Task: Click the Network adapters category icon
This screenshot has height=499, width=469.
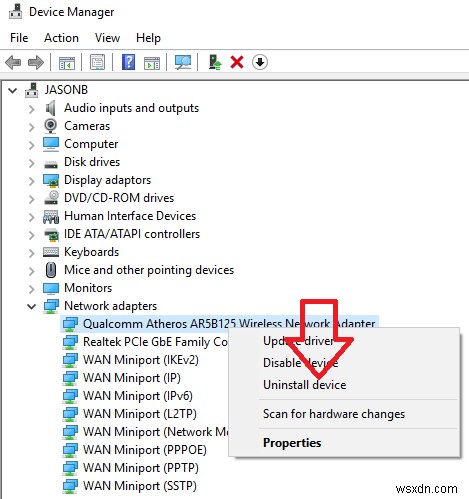Action: pyautogui.click(x=51, y=306)
